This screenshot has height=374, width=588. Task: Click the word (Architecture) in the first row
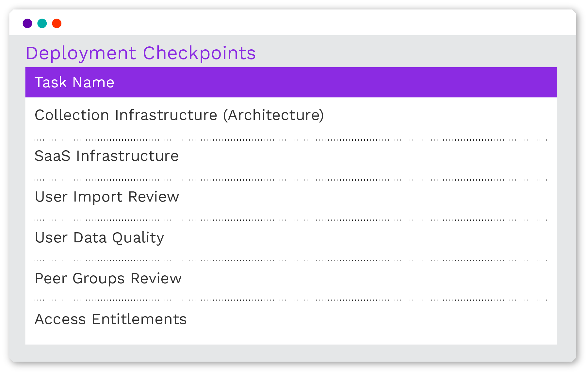pyautogui.click(x=274, y=115)
